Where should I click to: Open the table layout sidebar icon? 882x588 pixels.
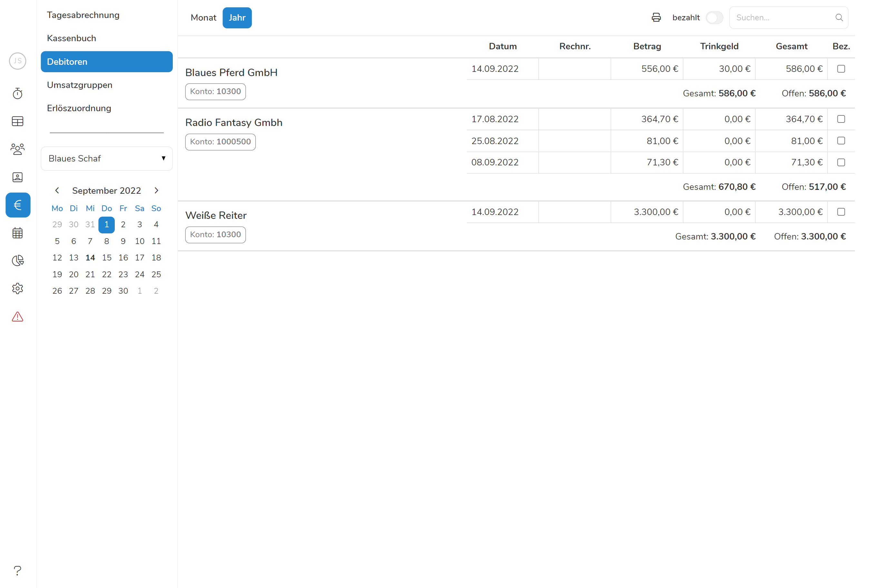pos(18,121)
